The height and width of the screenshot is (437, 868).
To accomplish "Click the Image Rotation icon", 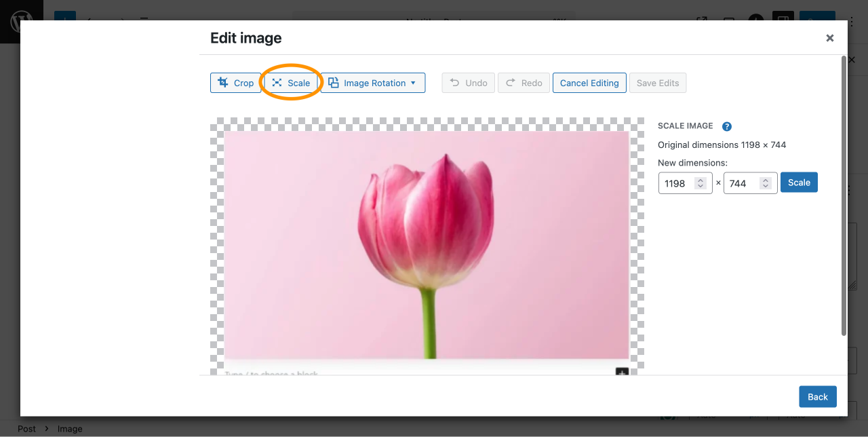I will pyautogui.click(x=334, y=82).
